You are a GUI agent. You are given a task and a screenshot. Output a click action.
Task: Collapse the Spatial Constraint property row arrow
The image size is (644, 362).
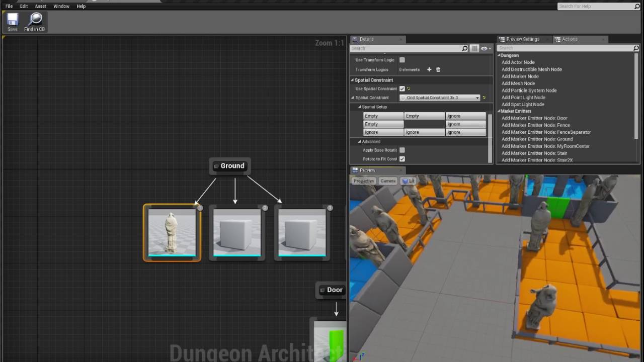click(x=353, y=98)
